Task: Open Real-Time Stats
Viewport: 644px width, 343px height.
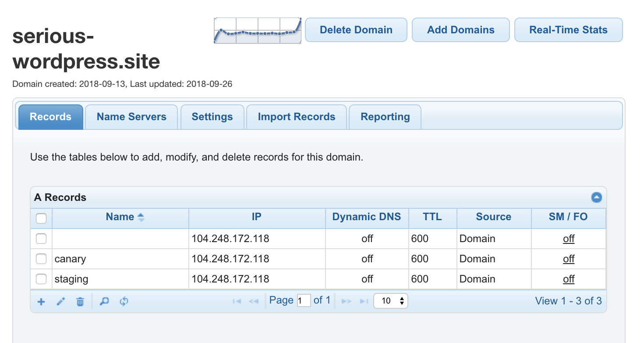Action: pyautogui.click(x=568, y=30)
